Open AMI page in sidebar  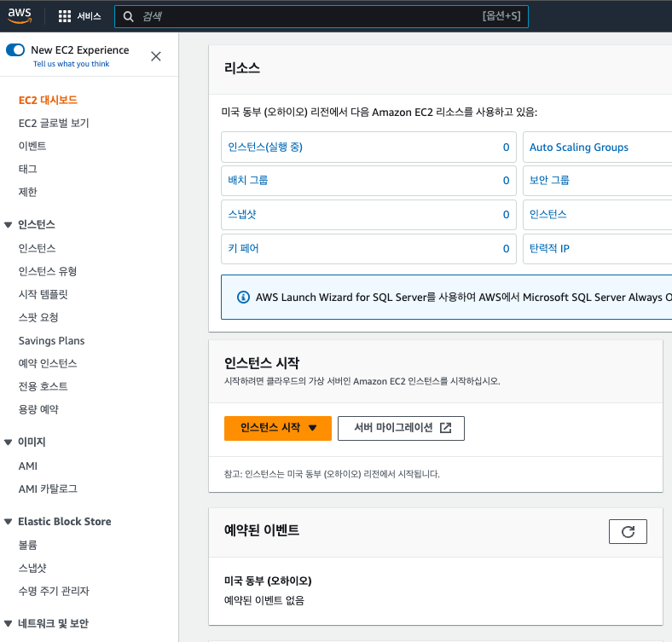click(x=28, y=466)
